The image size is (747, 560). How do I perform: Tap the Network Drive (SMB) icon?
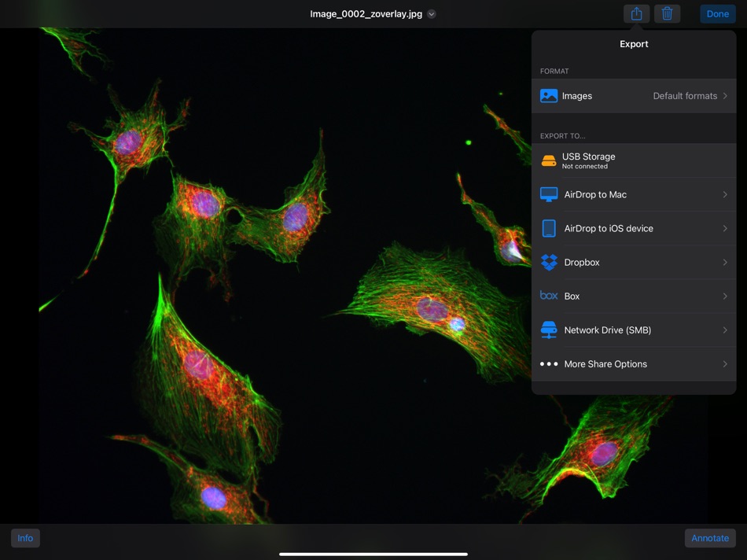tap(549, 330)
